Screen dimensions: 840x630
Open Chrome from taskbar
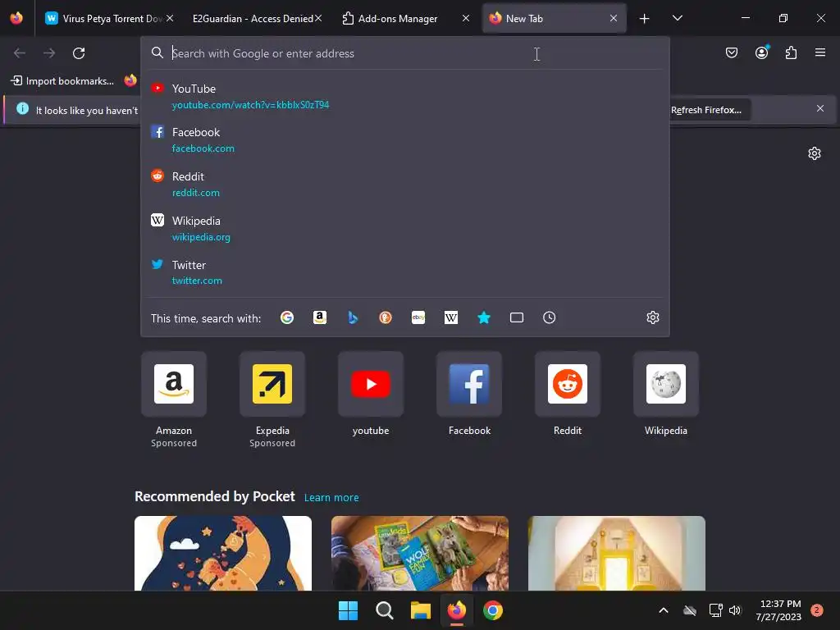point(493,610)
